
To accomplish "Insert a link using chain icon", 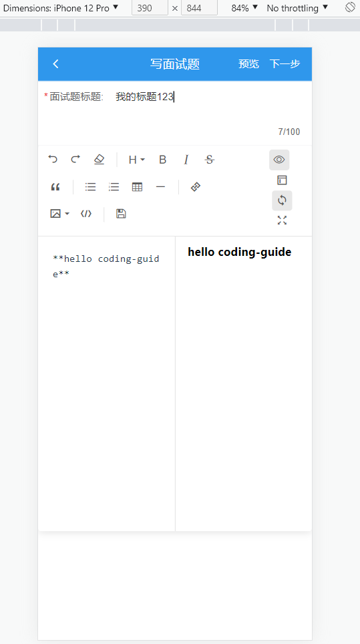I will tap(196, 187).
